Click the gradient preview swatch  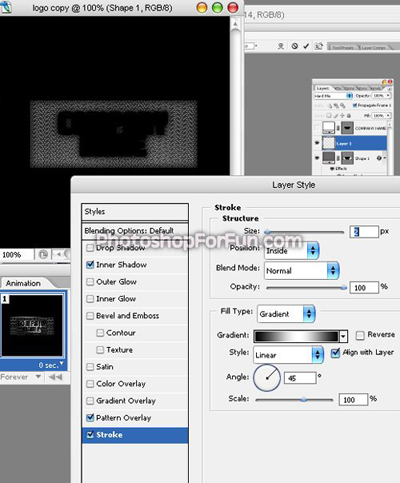(297, 336)
